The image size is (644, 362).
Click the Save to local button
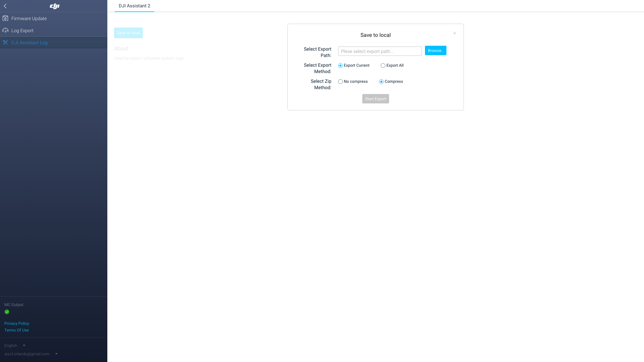point(128,33)
